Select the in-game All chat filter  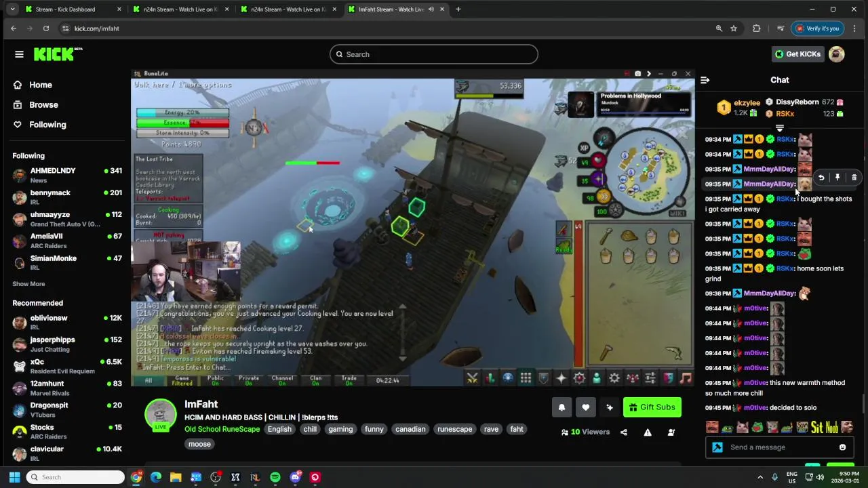149,380
